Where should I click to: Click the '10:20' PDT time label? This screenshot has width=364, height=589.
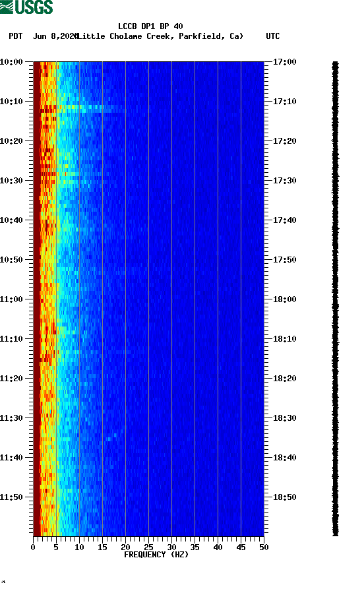pos(11,141)
